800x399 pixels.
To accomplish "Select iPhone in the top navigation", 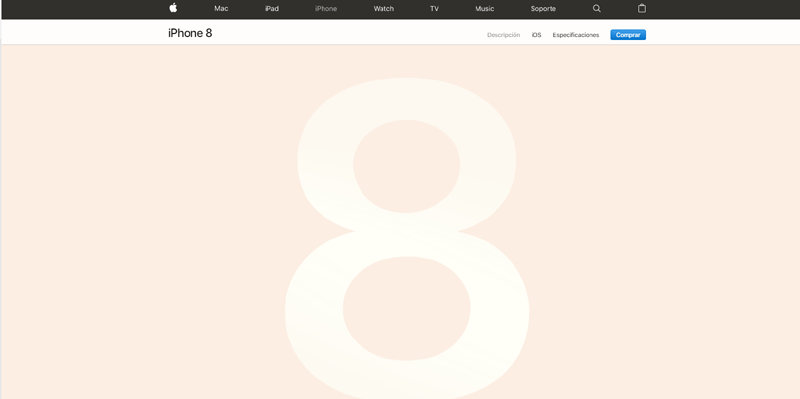I will [326, 9].
